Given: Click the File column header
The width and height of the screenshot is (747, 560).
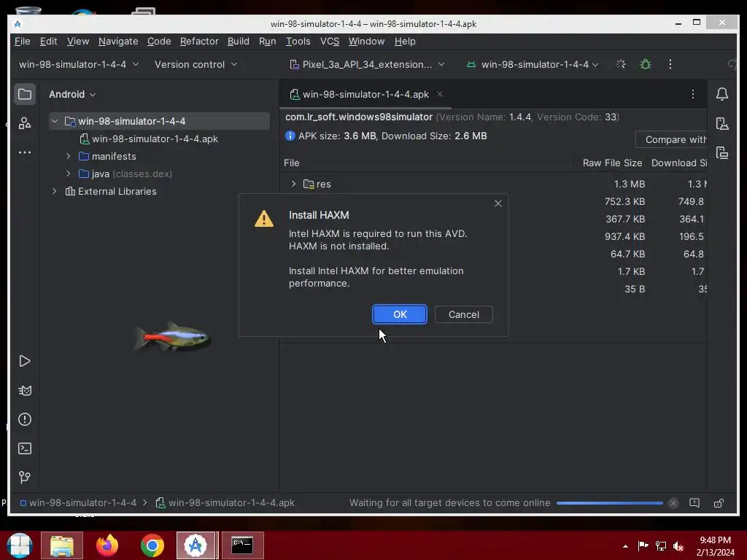Looking at the screenshot, I should pyautogui.click(x=292, y=163).
